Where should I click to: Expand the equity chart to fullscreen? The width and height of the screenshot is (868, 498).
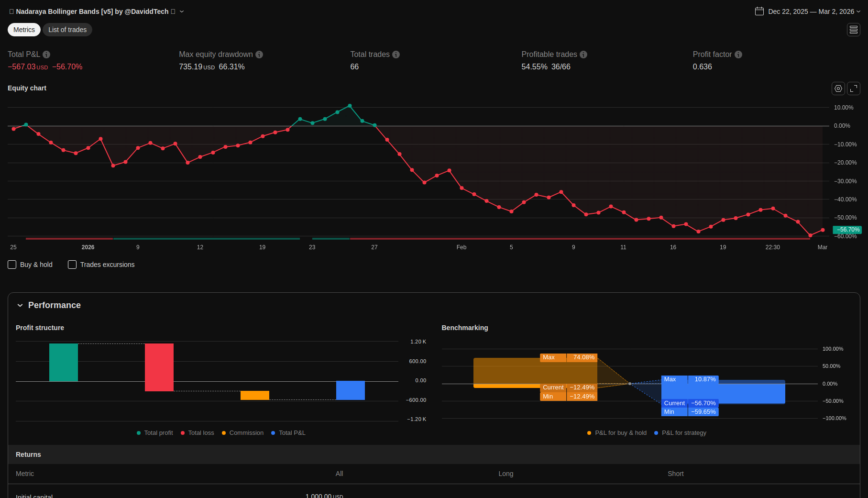[x=854, y=89]
